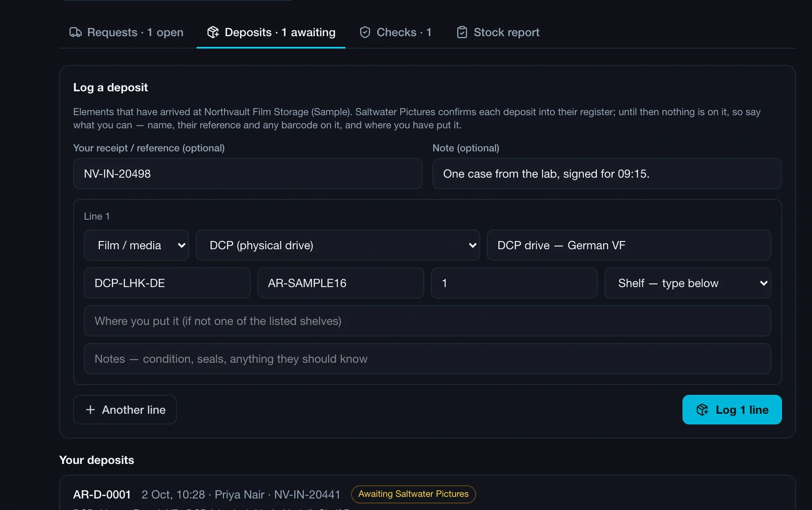812x510 pixels.
Task: Click the Awaiting Saltwater Pictures status badge
Action: click(413, 494)
